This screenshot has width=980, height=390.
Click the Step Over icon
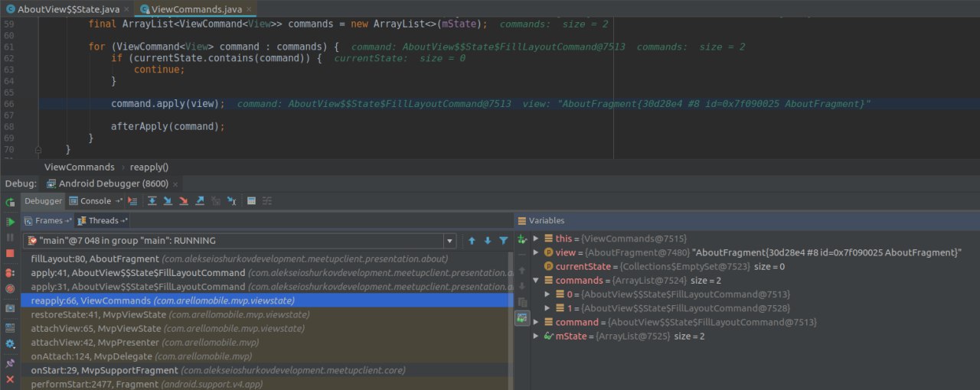152,201
